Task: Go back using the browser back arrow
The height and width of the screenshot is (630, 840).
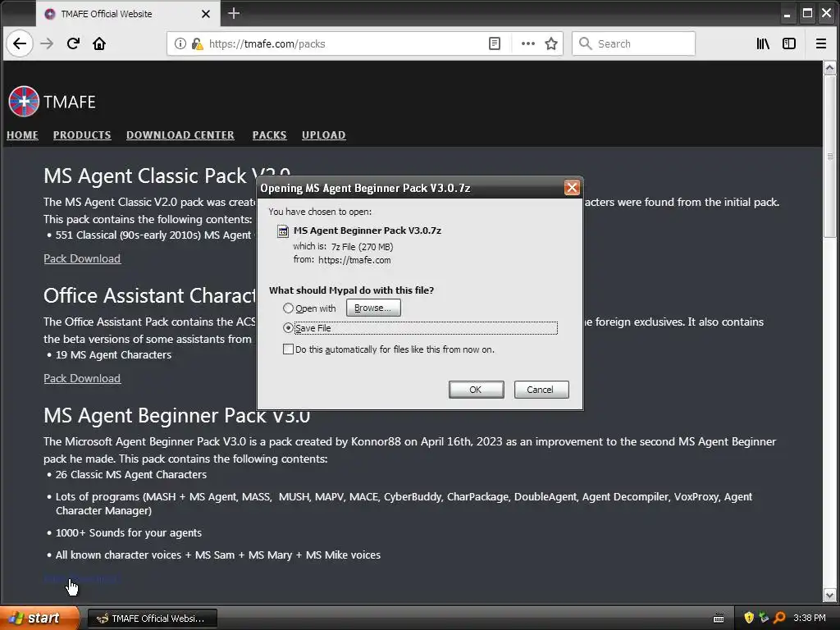Action: 20,43
